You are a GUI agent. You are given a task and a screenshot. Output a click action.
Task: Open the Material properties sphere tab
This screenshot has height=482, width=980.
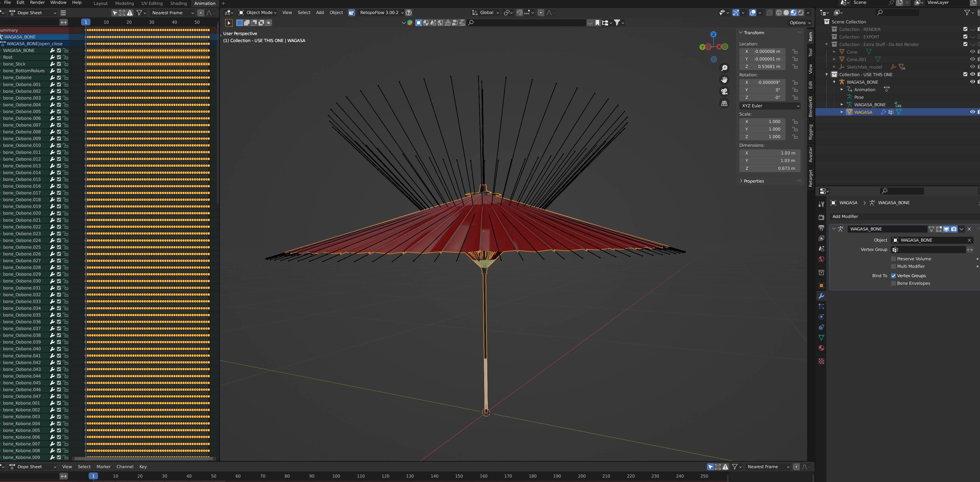pyautogui.click(x=821, y=348)
